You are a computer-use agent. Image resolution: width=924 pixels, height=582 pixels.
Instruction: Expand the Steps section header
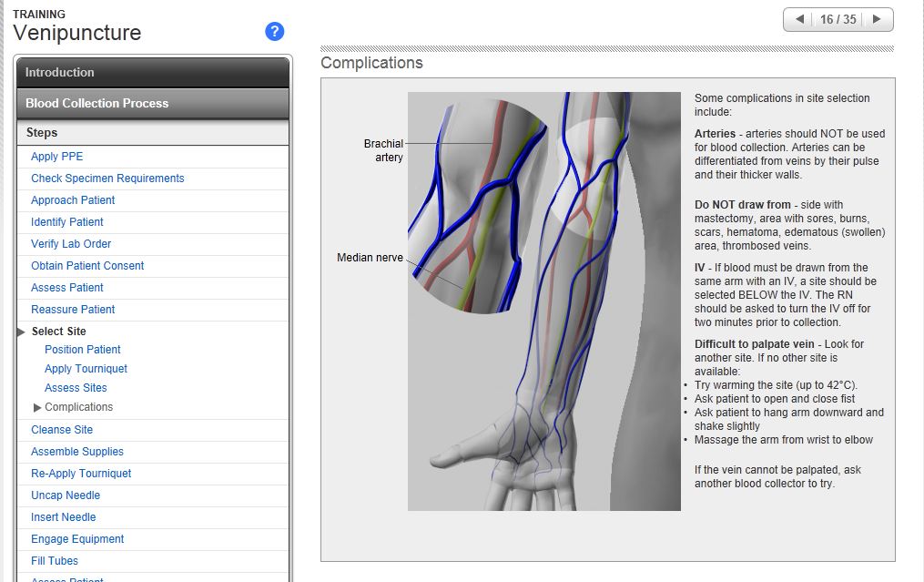[152, 133]
